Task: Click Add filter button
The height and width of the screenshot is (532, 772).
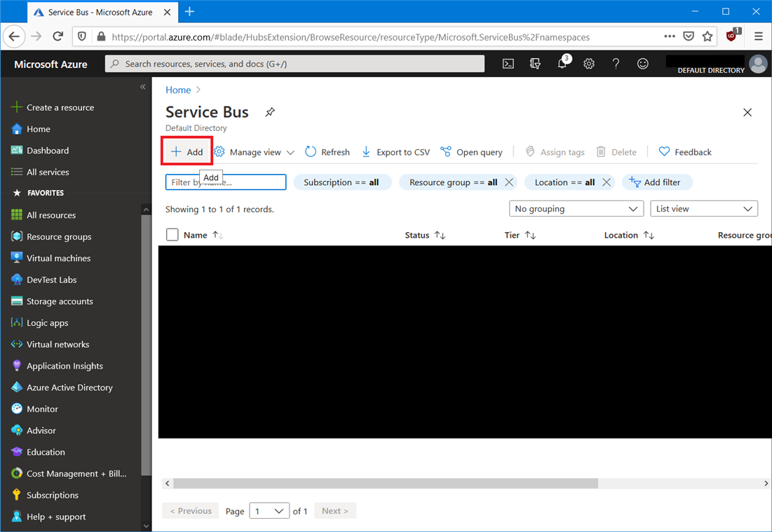Action: 657,182
